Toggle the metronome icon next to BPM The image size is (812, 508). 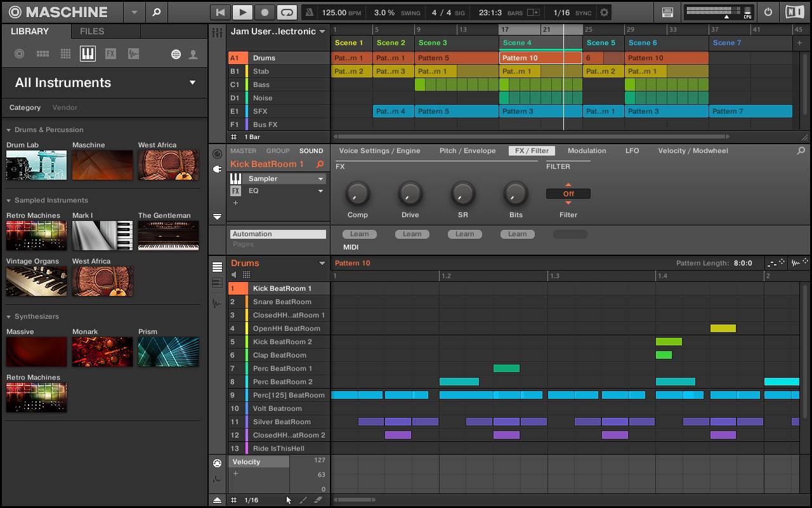coord(310,12)
